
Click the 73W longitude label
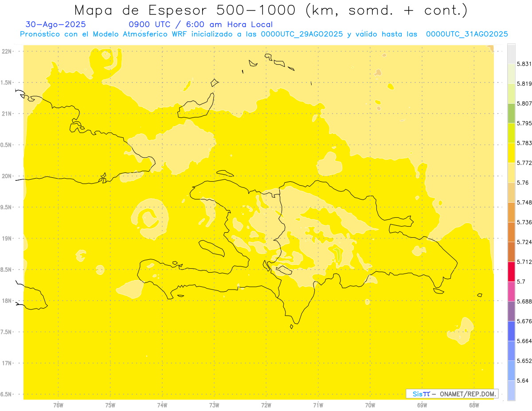[x=214, y=405]
